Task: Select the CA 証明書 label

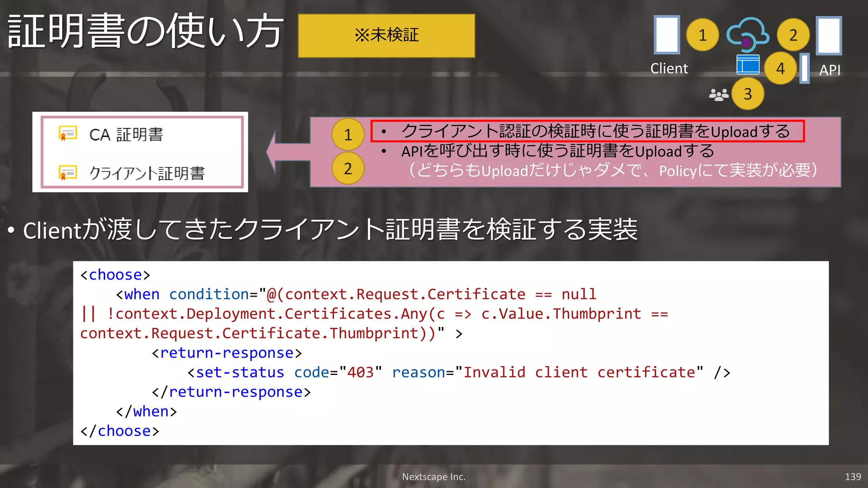Action: 126,134
